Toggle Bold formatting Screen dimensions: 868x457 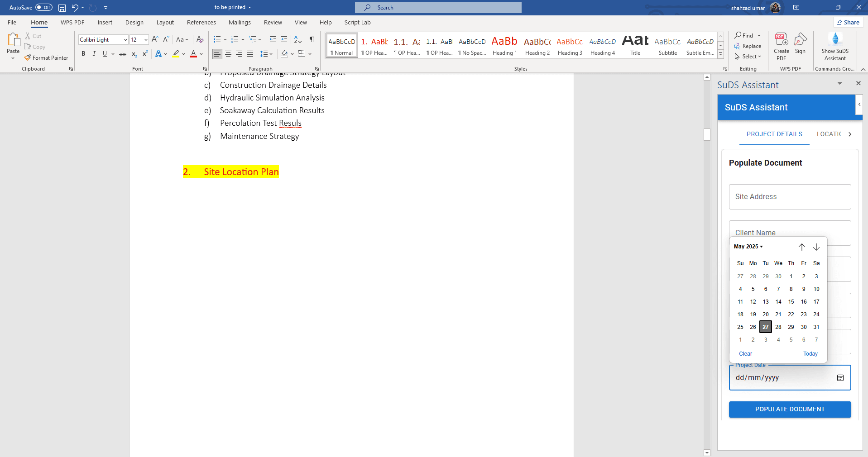tap(83, 54)
